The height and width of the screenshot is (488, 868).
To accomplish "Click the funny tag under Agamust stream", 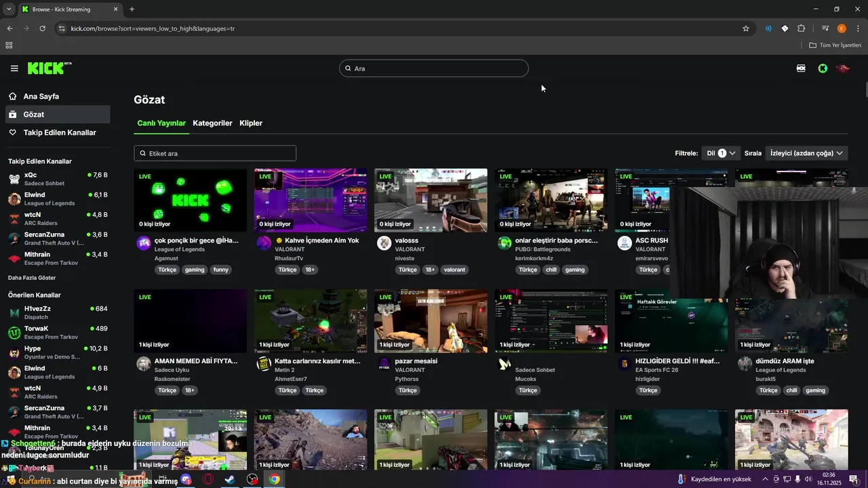I will [x=221, y=270].
